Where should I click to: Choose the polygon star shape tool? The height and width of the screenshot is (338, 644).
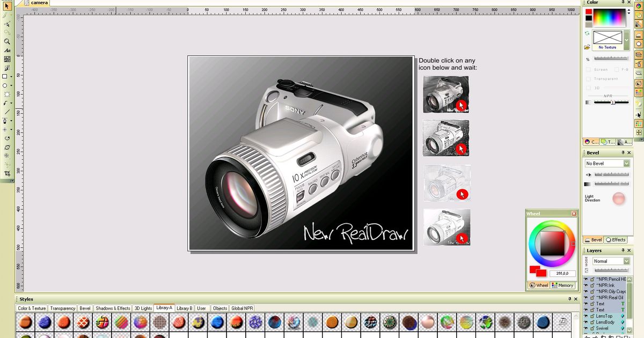(7, 94)
